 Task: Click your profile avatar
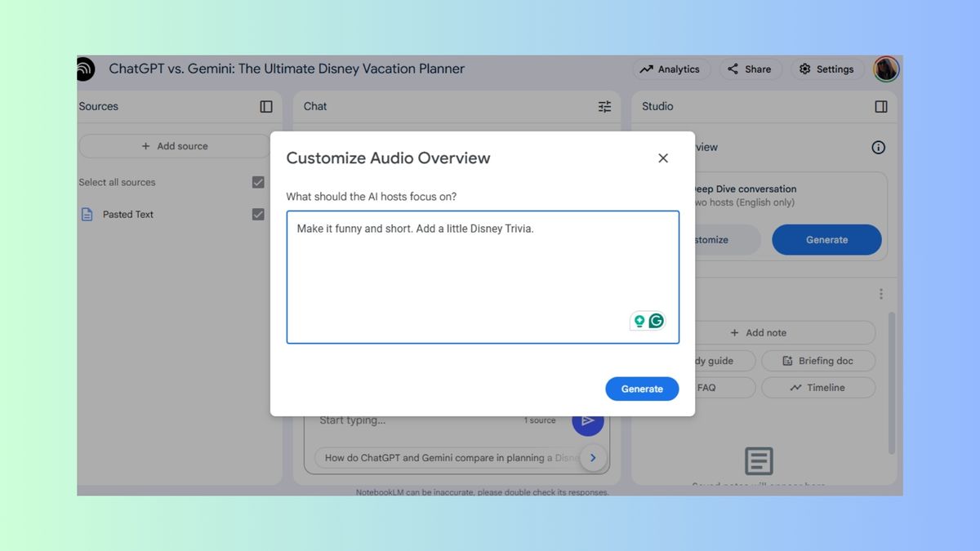(x=886, y=69)
